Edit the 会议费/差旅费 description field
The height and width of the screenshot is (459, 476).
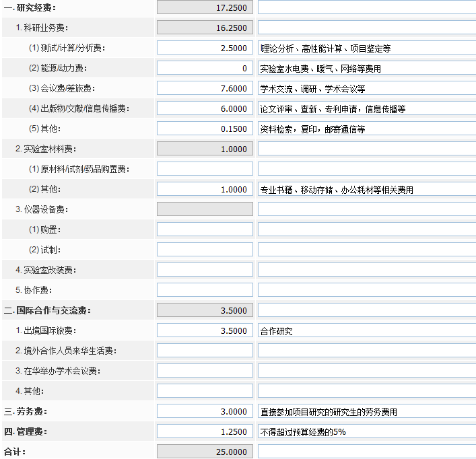[367, 88]
